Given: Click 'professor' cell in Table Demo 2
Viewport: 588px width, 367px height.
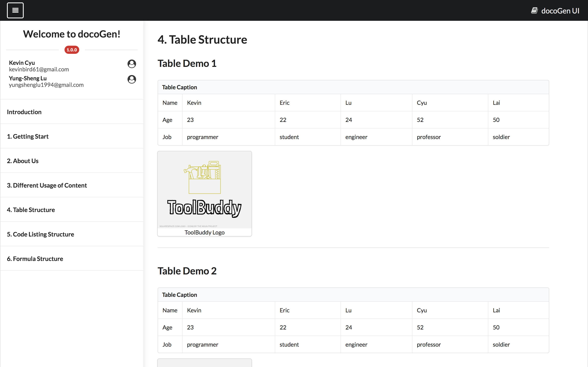Looking at the screenshot, I should click(x=429, y=344).
